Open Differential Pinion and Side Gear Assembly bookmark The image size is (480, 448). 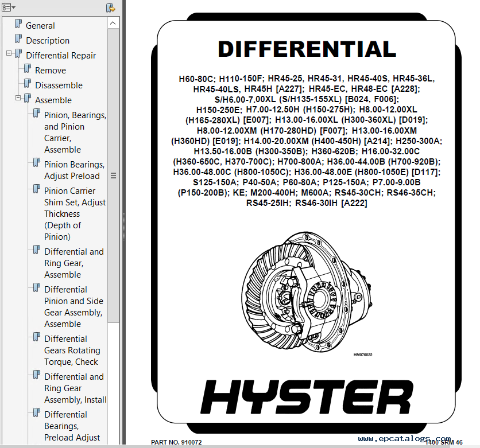tap(73, 307)
